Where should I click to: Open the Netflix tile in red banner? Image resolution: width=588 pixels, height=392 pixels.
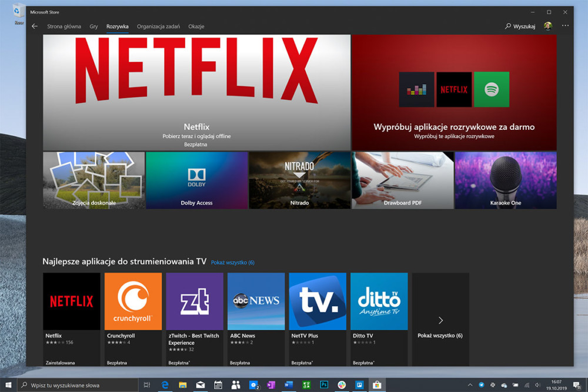454,89
